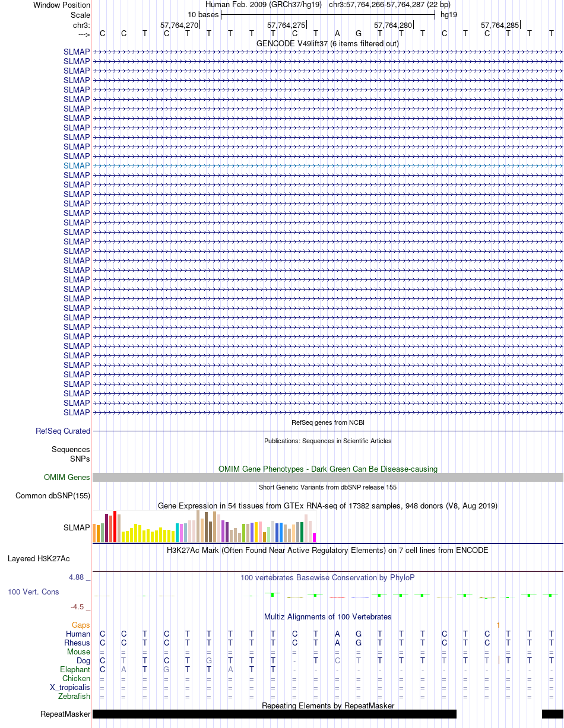Click the gray OMIM Genes item bar
Viewport: 564px width, 728px height.
click(x=328, y=478)
